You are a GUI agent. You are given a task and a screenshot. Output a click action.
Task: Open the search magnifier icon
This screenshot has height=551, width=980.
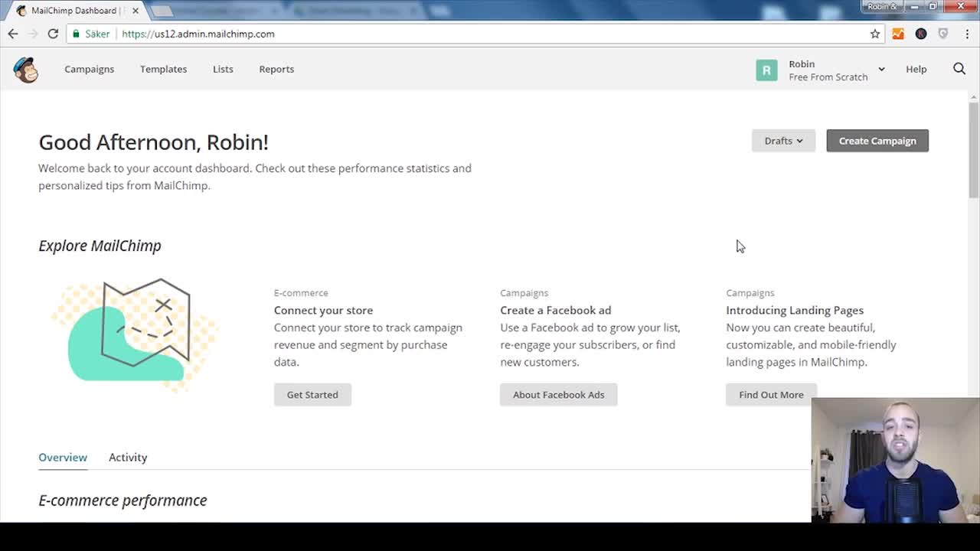coord(959,69)
